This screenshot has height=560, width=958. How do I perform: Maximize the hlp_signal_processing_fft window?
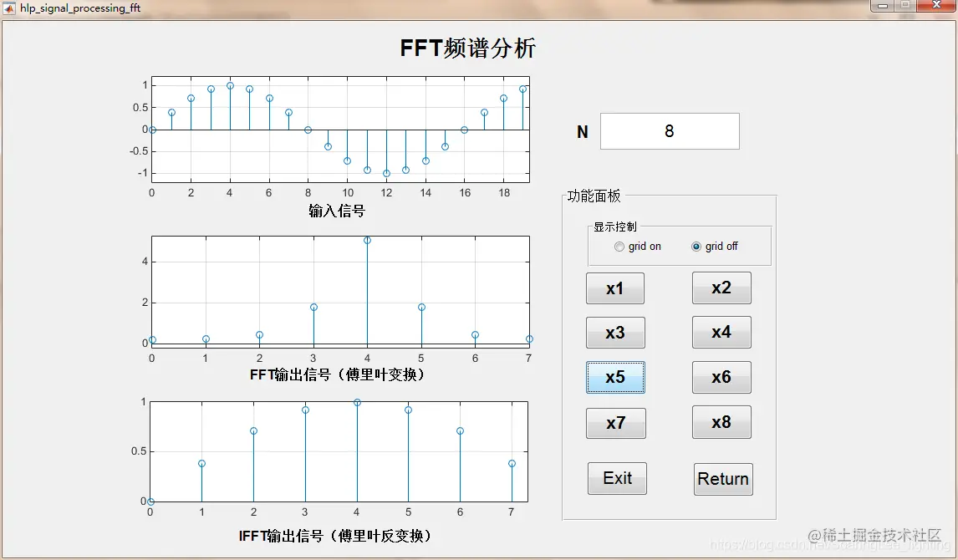(905, 6)
